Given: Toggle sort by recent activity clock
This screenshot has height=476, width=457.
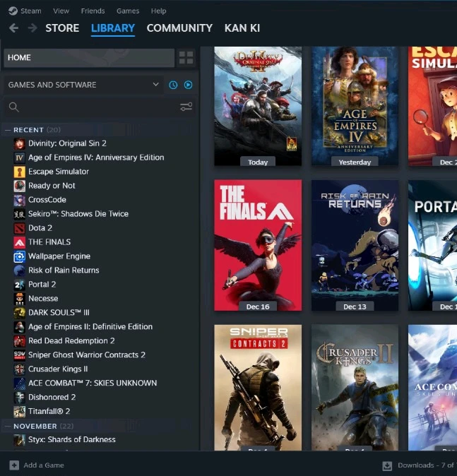Looking at the screenshot, I should (173, 85).
